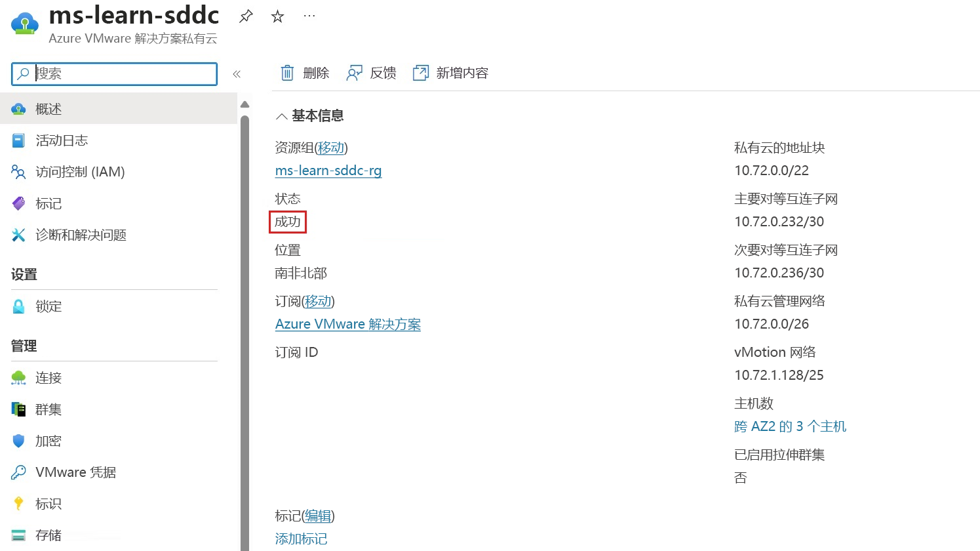Click the yellow 标识 key icon
The height and width of the screenshot is (551, 980).
(18, 504)
